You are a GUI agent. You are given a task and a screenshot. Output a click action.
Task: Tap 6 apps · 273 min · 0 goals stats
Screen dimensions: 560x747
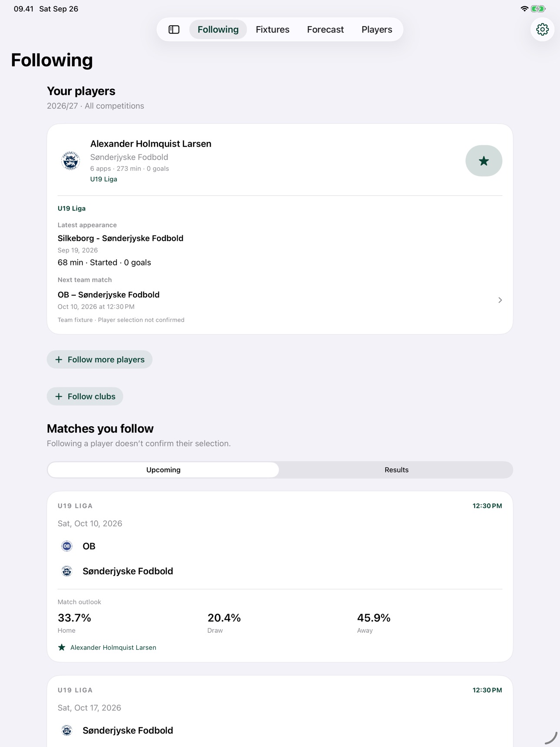pyautogui.click(x=129, y=169)
